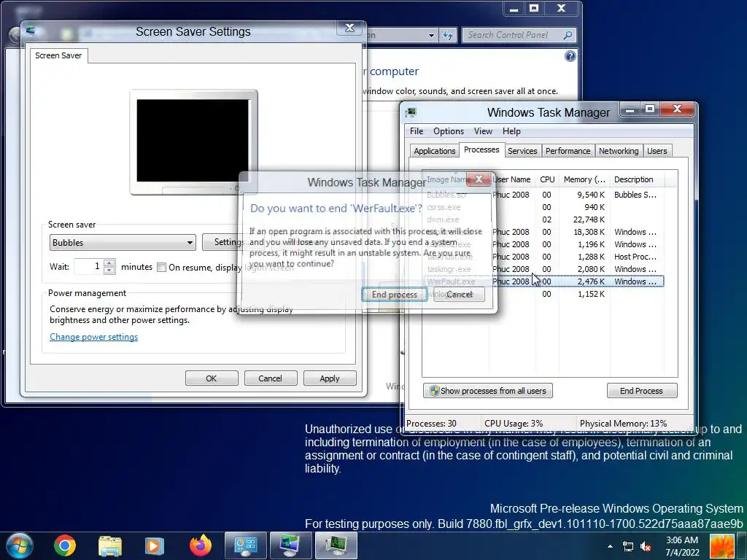Screen dimensions: 747x560
Task: Click the refresh icon beside Control Panel address bar
Action: click(447, 35)
